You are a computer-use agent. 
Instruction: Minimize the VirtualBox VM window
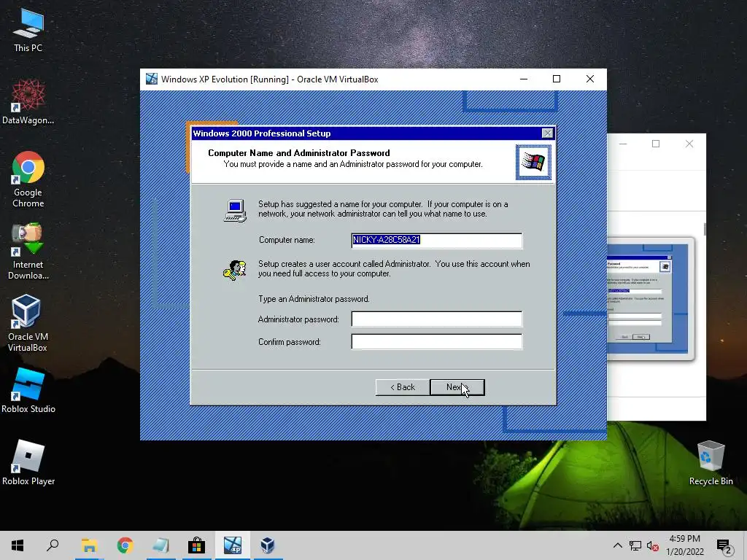click(x=524, y=79)
